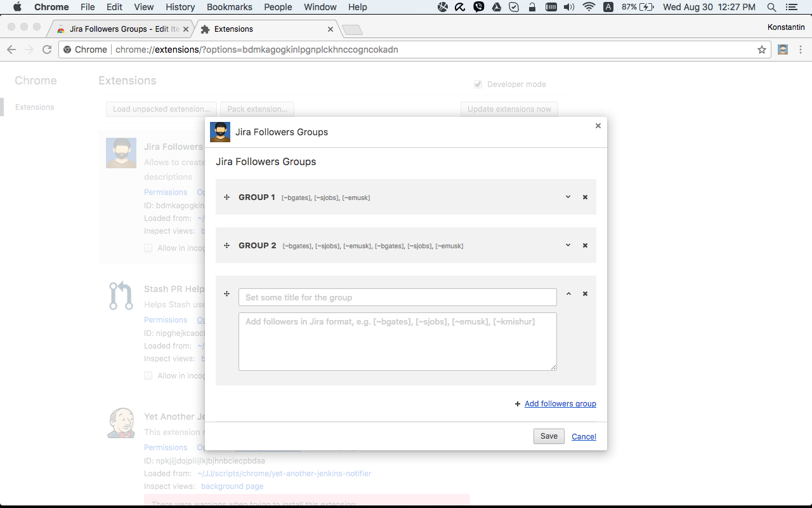The width and height of the screenshot is (812, 508).
Task: Expand GROUP 2 details
Action: point(568,245)
